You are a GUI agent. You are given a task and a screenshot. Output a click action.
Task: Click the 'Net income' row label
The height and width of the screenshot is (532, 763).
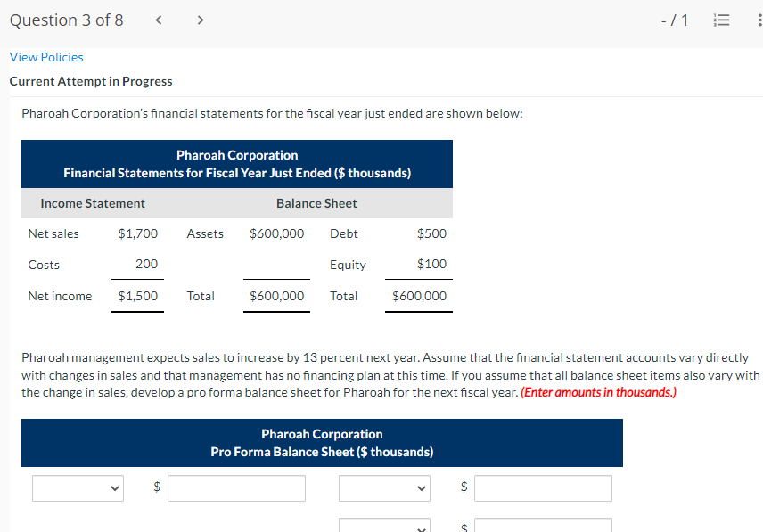point(60,296)
